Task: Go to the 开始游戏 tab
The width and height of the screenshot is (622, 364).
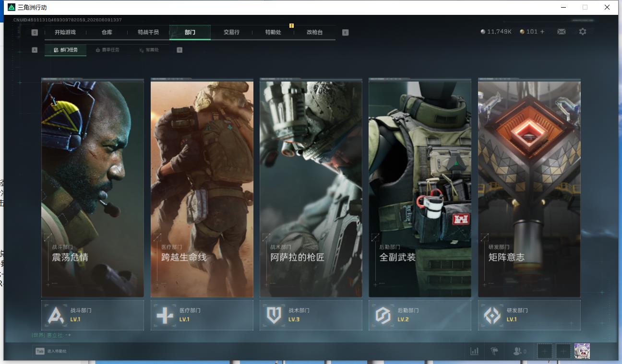Action: (65, 32)
